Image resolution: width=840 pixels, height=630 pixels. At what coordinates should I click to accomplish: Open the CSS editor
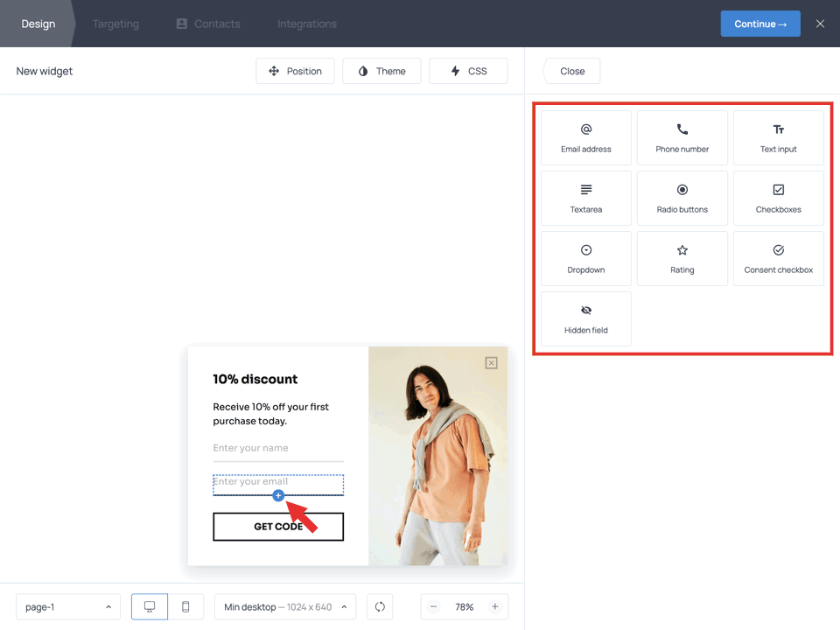[468, 71]
